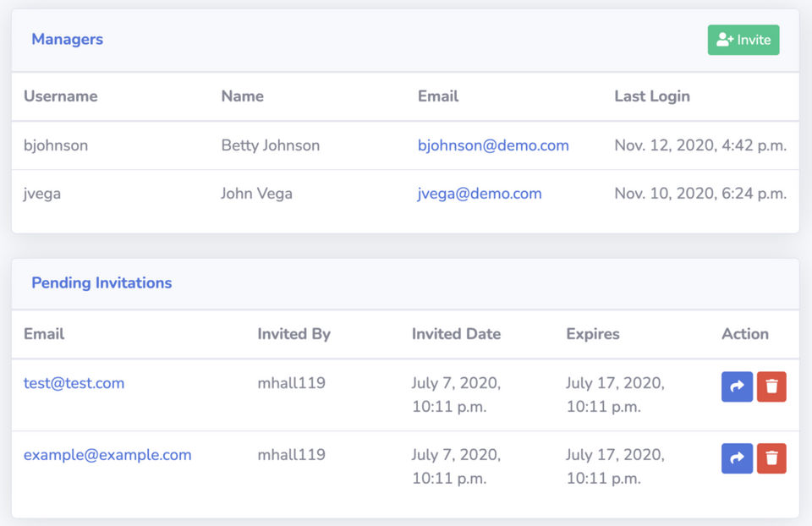Click the Managers panel title
812x526 pixels.
pos(67,40)
